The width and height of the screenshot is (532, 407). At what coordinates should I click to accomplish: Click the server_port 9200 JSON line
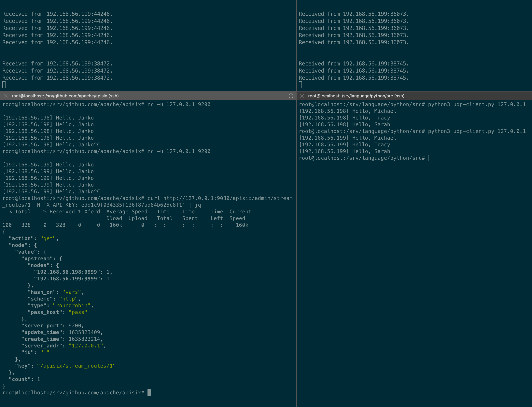tap(52, 326)
